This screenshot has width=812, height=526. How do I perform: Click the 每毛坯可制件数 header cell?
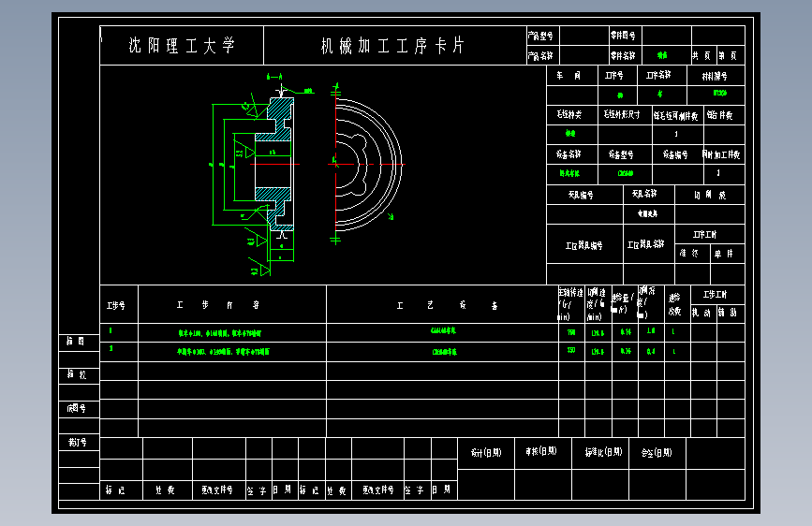coord(677,115)
